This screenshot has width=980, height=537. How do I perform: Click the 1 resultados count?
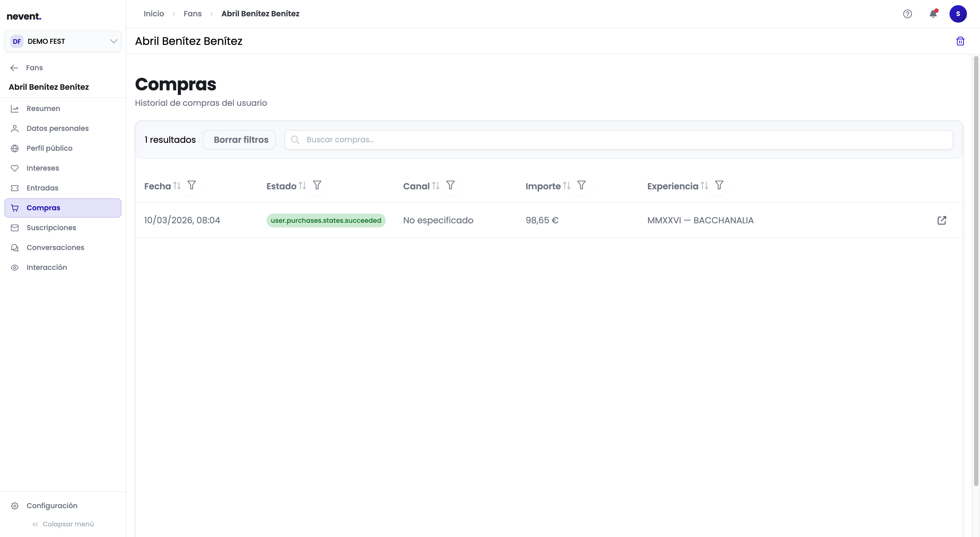tap(170, 140)
